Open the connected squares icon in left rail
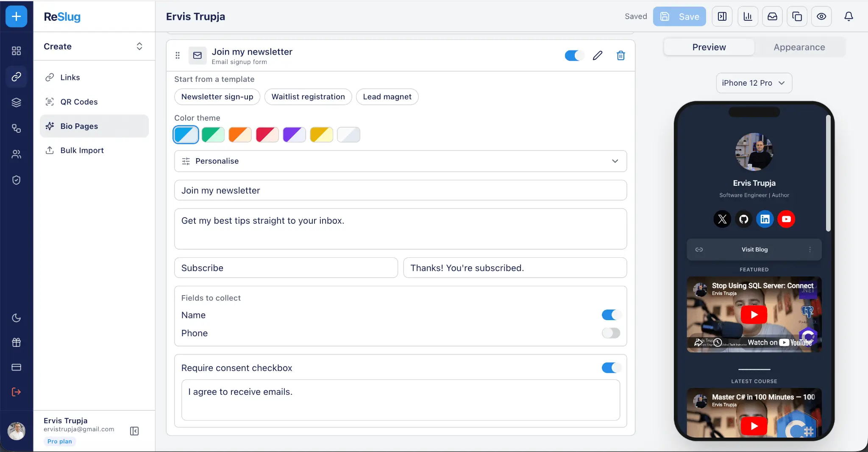The image size is (868, 452). pos(16,128)
